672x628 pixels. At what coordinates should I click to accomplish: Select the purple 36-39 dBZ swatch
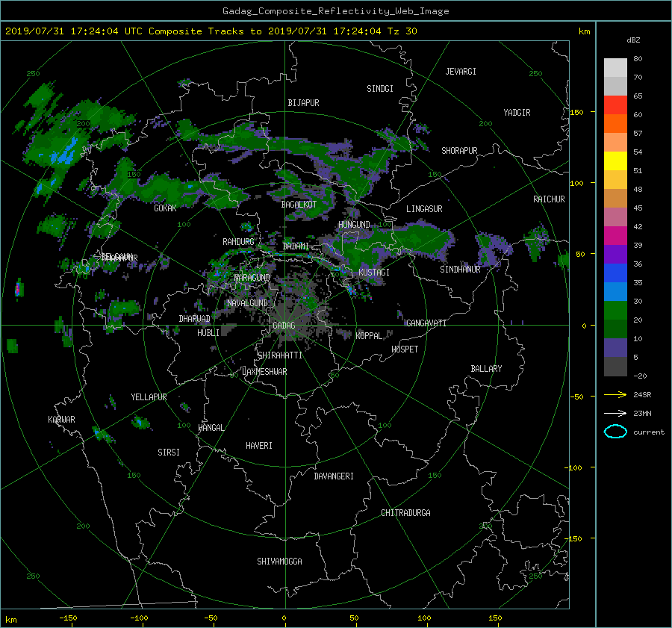(615, 255)
